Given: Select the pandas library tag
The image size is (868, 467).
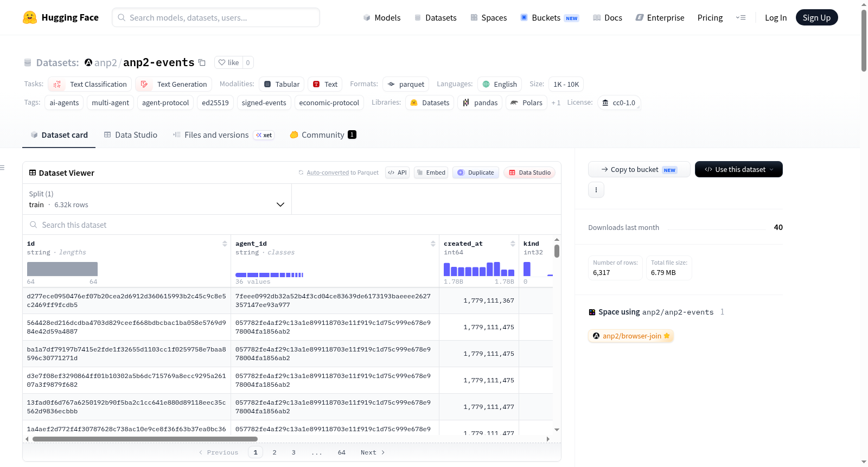Looking at the screenshot, I should [480, 103].
